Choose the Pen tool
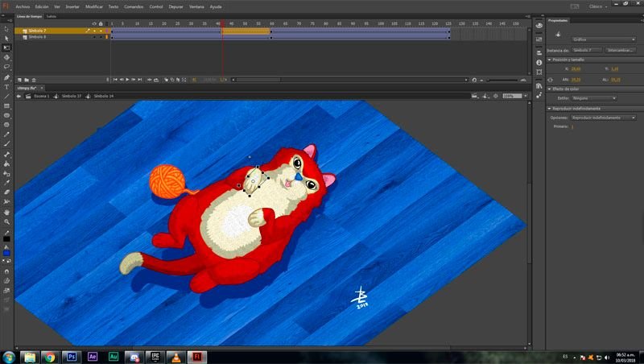644x364 pixels. point(6,77)
